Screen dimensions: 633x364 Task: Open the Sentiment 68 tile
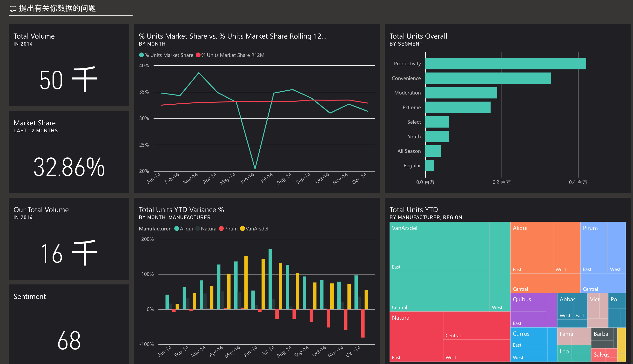pos(69,324)
